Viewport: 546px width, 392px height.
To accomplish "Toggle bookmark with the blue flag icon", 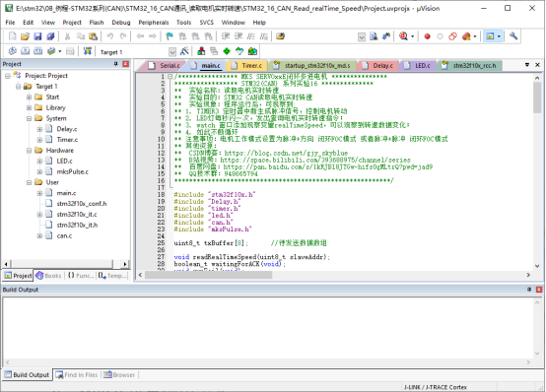I will coord(170,36).
